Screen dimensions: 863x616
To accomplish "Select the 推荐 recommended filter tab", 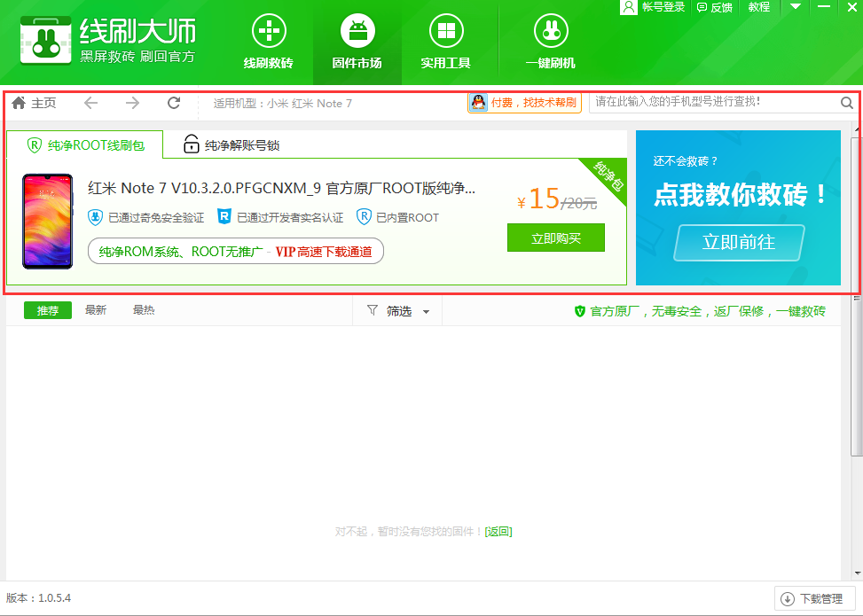I will [48, 311].
